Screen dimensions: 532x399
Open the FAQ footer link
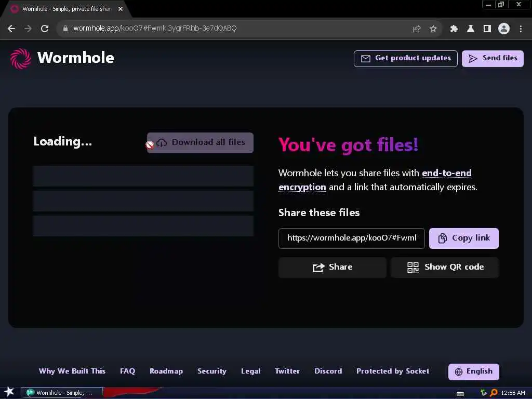[128, 371]
